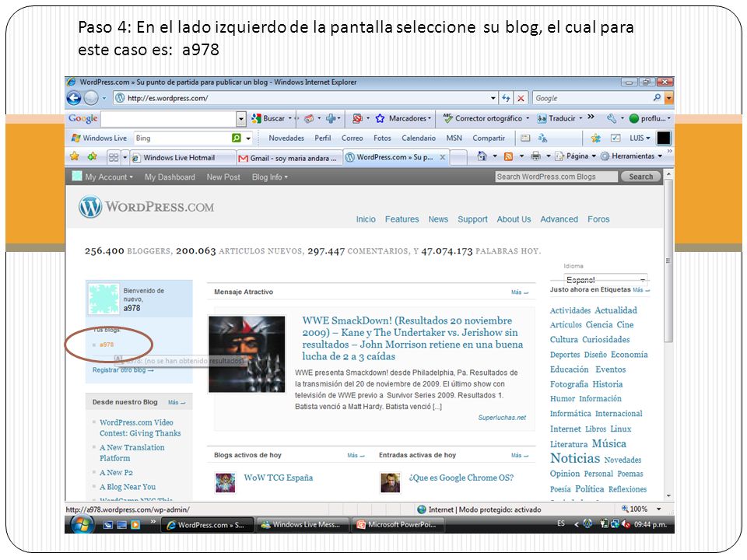Image resolution: width=747 pixels, height=560 pixels.
Task: Click the page's vertical scrollbar thumb
Action: click(668, 261)
